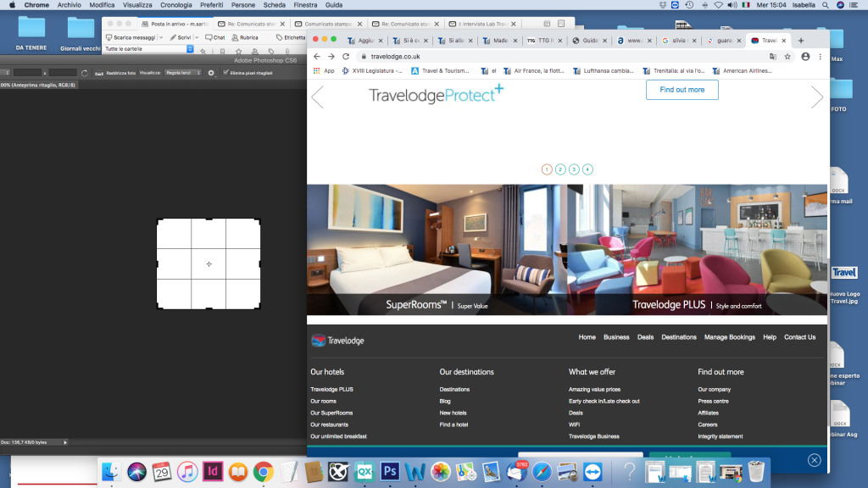Image resolution: width=868 pixels, height=488 pixels.
Task: Select carousel page indicator 4
Action: click(x=587, y=169)
